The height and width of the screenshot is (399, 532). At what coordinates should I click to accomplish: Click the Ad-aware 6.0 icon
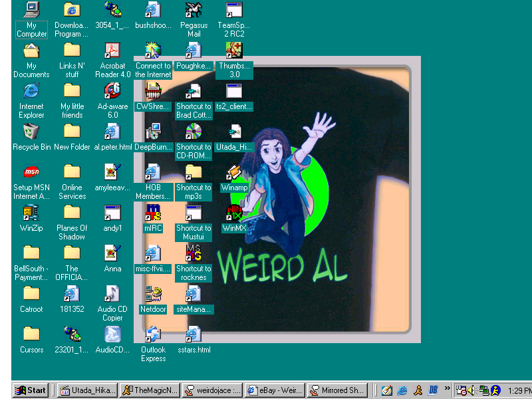tap(112, 91)
